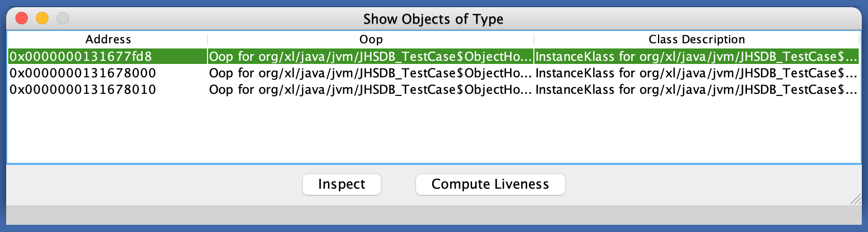
Task: Click the Class Description column header
Action: (696, 40)
